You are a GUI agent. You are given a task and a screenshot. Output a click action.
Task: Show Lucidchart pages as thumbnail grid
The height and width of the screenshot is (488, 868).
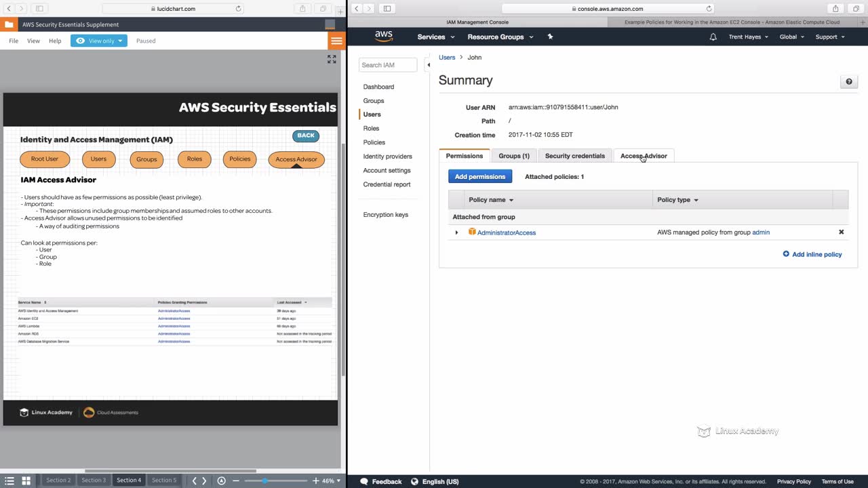(x=26, y=481)
